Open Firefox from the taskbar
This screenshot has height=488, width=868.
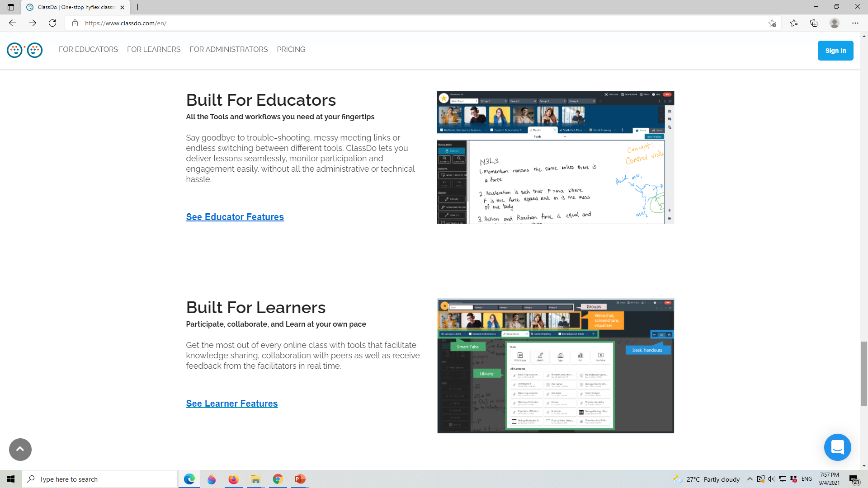[x=233, y=479]
